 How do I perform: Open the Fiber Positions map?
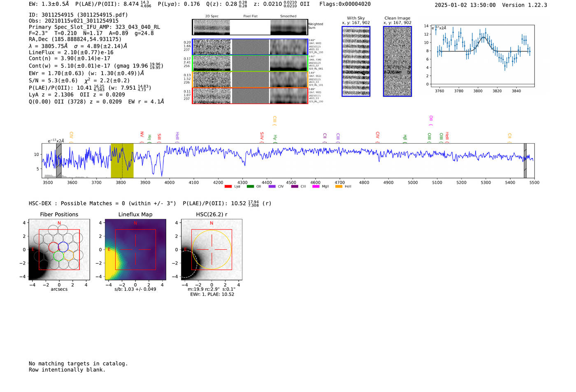tap(59, 250)
